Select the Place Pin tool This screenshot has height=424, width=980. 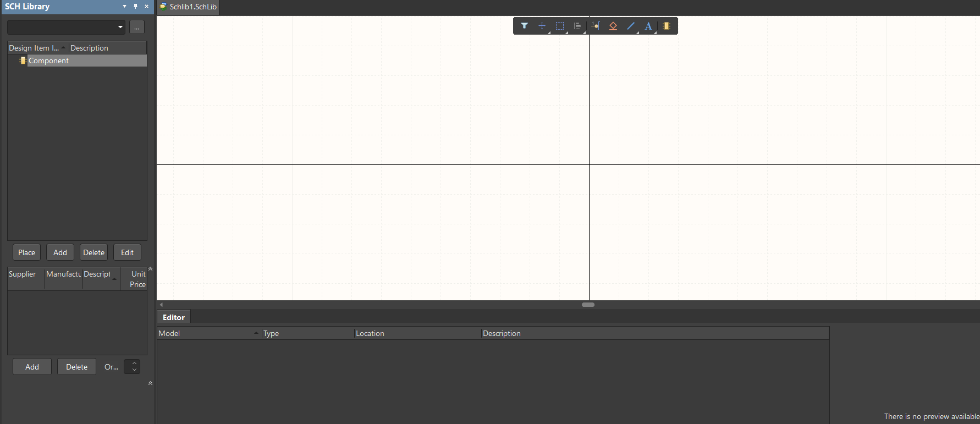(595, 26)
